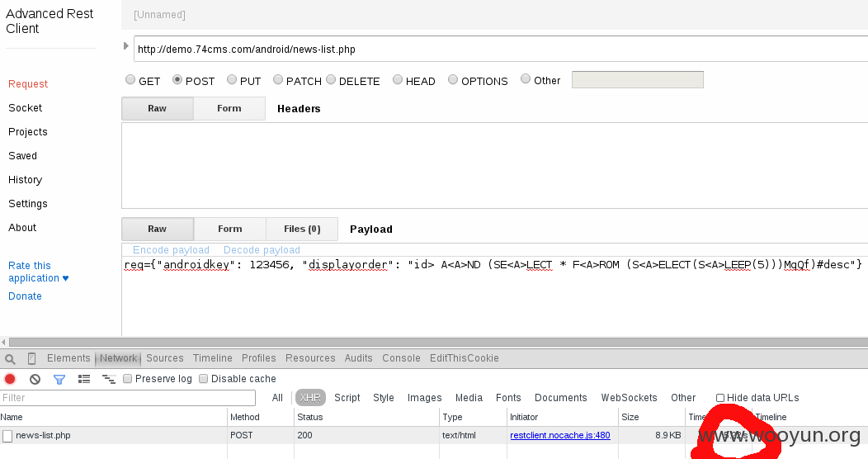Select the POST method radio
Screen dimensions: 868x459
(177, 79)
